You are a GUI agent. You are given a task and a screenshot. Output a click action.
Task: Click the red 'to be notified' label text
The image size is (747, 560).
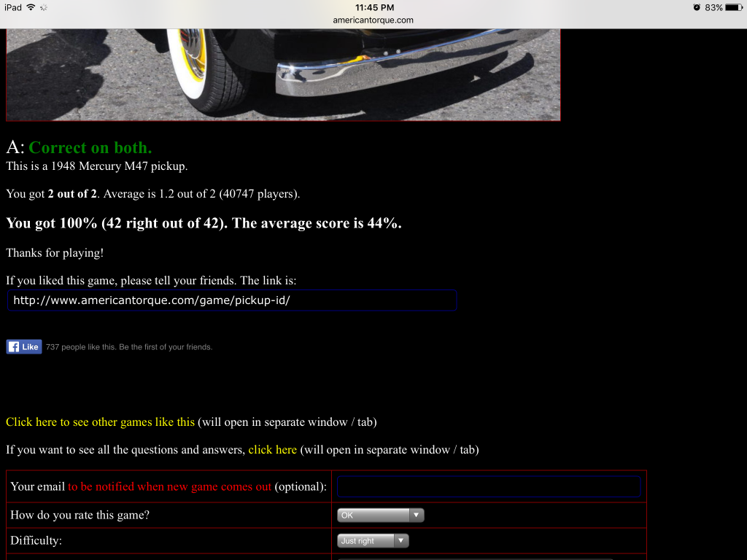coord(169,487)
